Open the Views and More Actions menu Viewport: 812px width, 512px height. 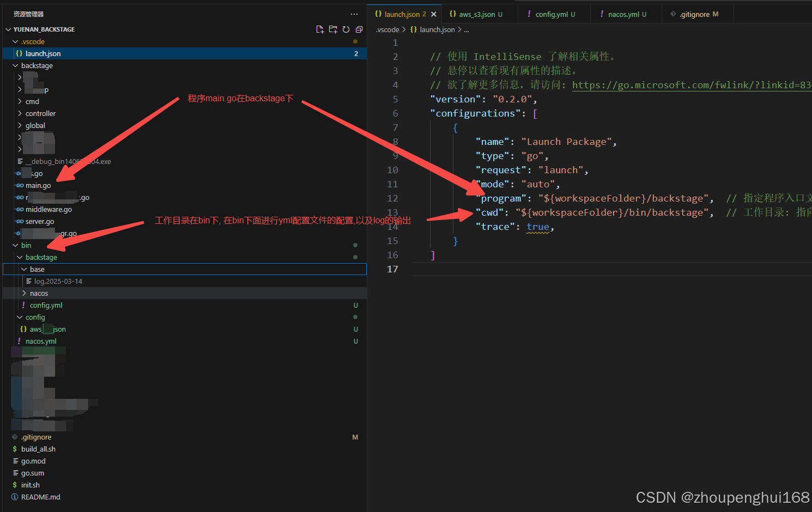(x=354, y=14)
